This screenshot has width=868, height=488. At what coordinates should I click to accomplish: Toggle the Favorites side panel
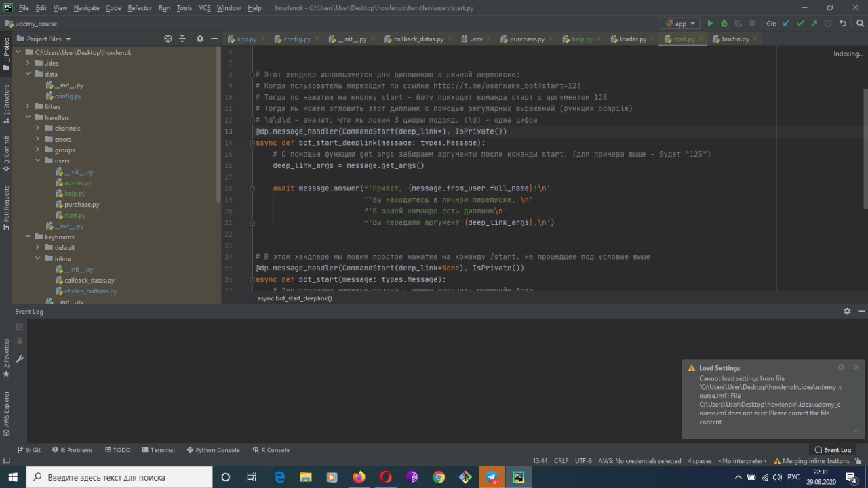coord(6,358)
